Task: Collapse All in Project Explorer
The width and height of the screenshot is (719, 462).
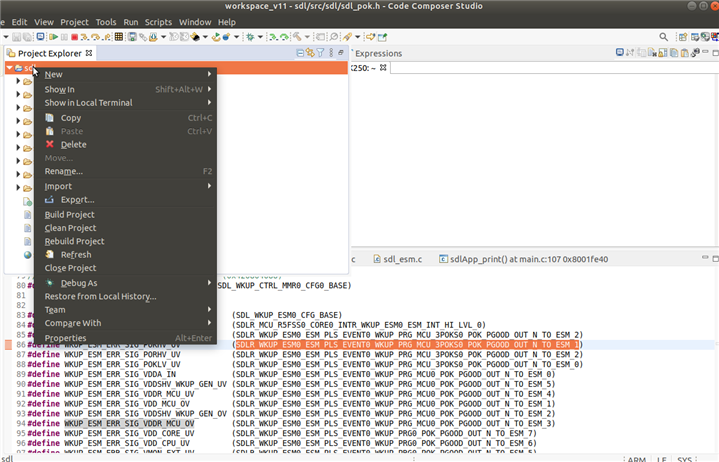Action: (300, 53)
